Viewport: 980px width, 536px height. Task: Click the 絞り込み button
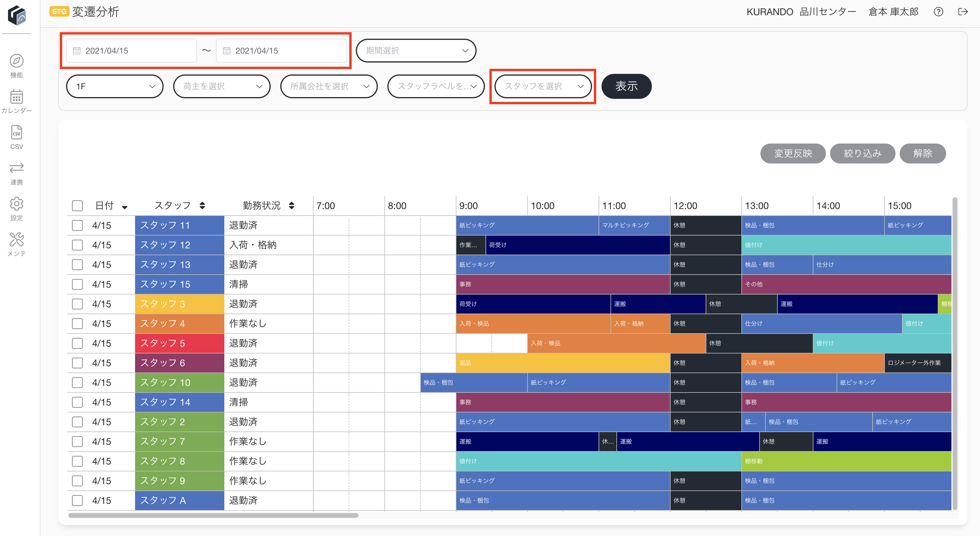tap(862, 153)
